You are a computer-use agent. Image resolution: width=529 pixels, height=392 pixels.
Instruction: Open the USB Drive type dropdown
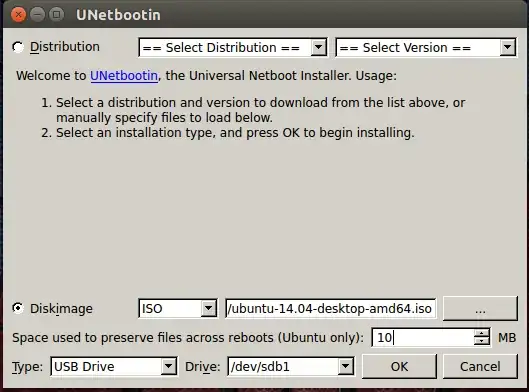[114, 366]
